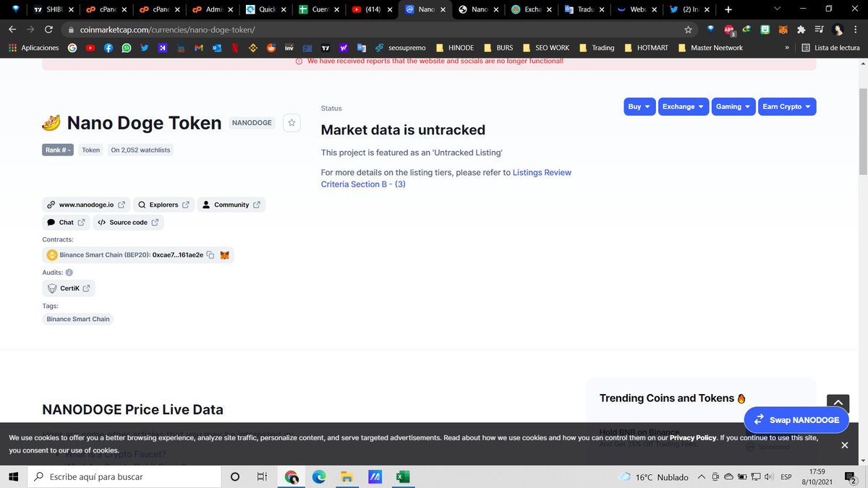Image resolution: width=868 pixels, height=488 pixels.
Task: Click the scroll-to-top arrow button
Action: (x=837, y=404)
